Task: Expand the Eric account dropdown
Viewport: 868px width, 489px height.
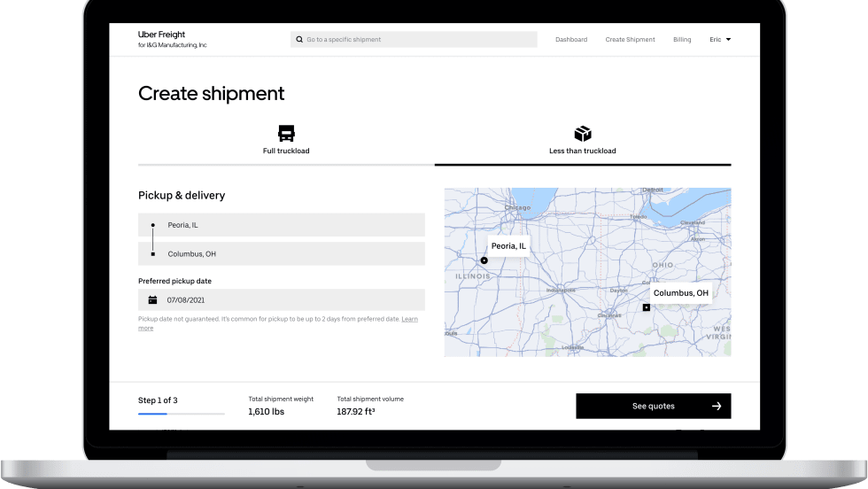Action: pyautogui.click(x=720, y=40)
